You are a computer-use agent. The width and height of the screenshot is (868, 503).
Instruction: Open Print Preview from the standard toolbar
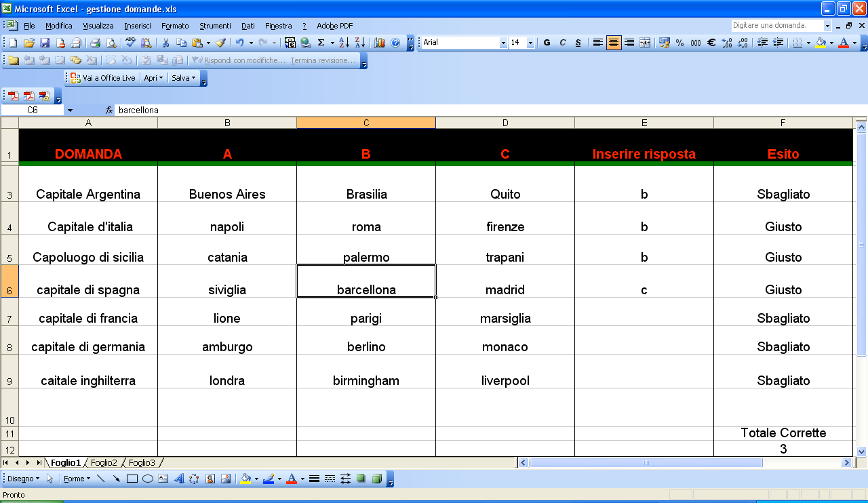(x=111, y=43)
